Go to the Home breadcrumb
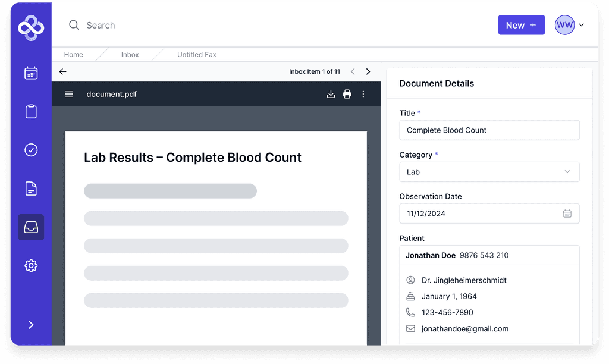Image resolution: width=609 pixels, height=364 pixels. [x=73, y=54]
